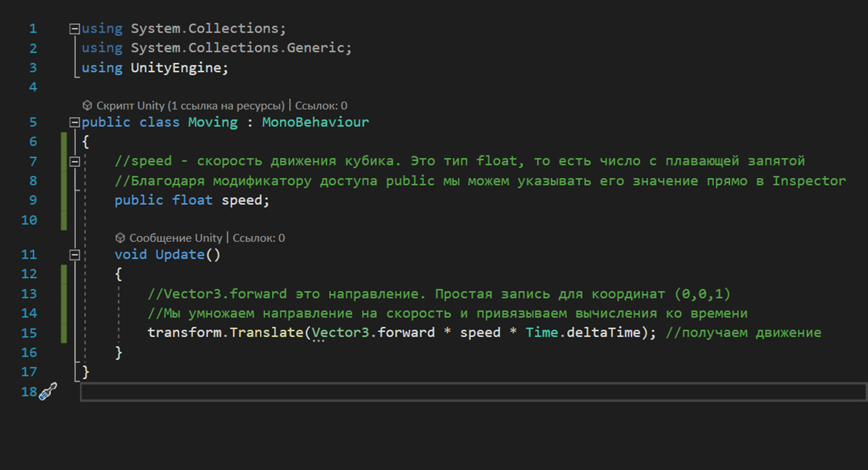The image size is (868, 470).
Task: Click the suggestion dots under Vector3
Action: [x=318, y=341]
